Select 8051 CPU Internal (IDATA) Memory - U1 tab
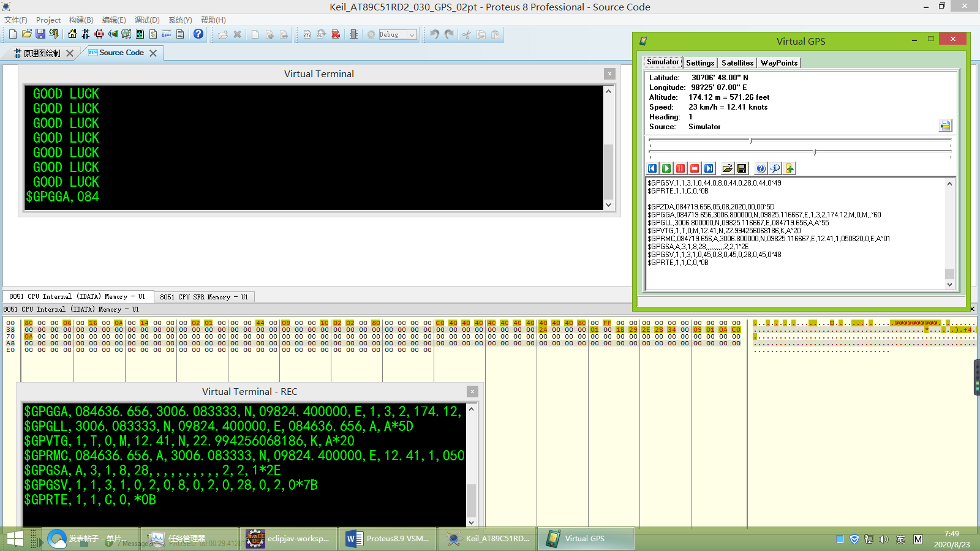Screen dimensions: 980x551 (x=77, y=296)
